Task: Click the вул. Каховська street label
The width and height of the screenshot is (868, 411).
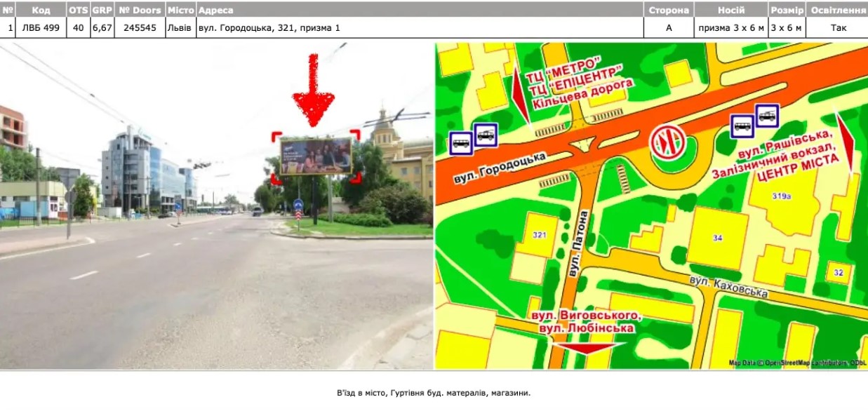Action: [x=728, y=286]
